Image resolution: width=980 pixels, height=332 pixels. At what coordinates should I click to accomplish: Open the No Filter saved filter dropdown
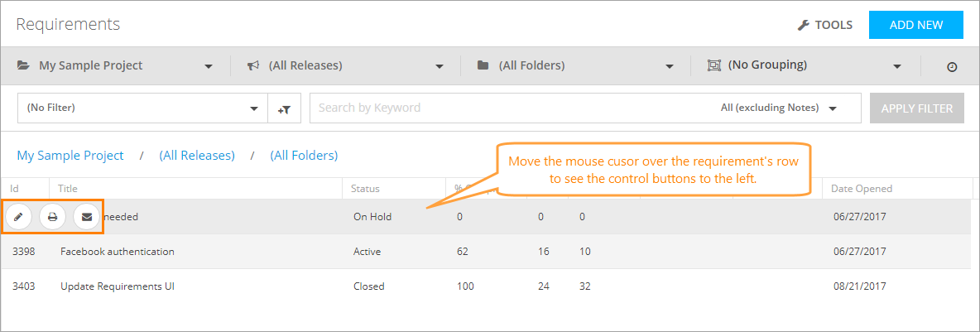click(x=142, y=108)
